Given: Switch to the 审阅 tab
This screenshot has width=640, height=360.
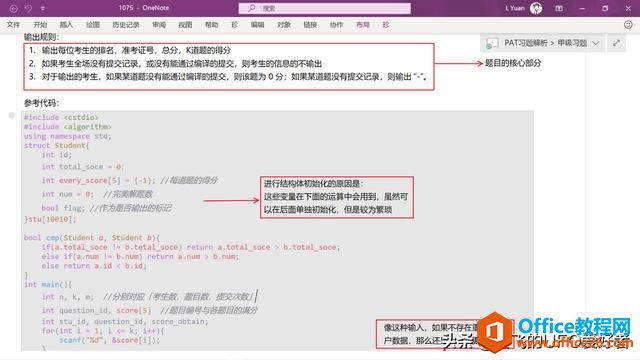Looking at the screenshot, I should point(159,25).
